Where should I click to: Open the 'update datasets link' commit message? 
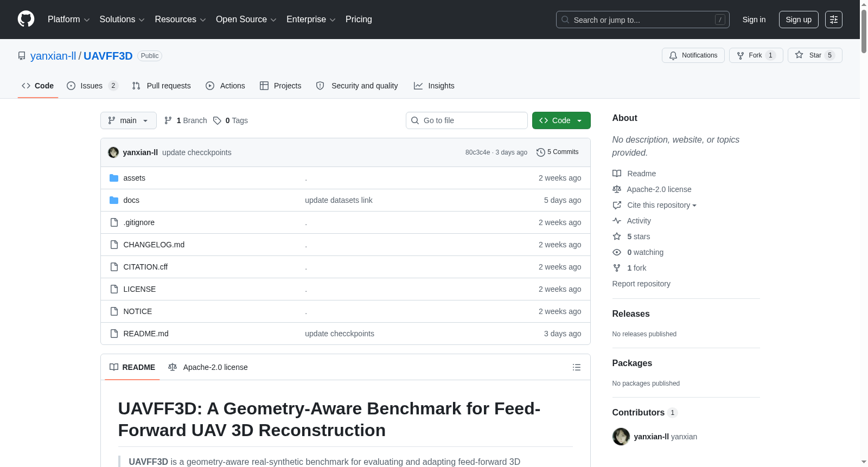coord(339,200)
